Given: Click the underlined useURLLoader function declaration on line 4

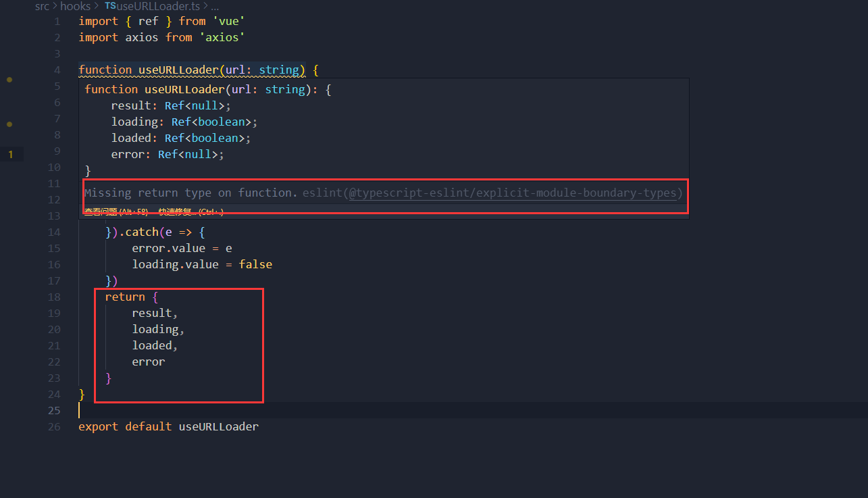Looking at the screenshot, I should click(x=192, y=70).
